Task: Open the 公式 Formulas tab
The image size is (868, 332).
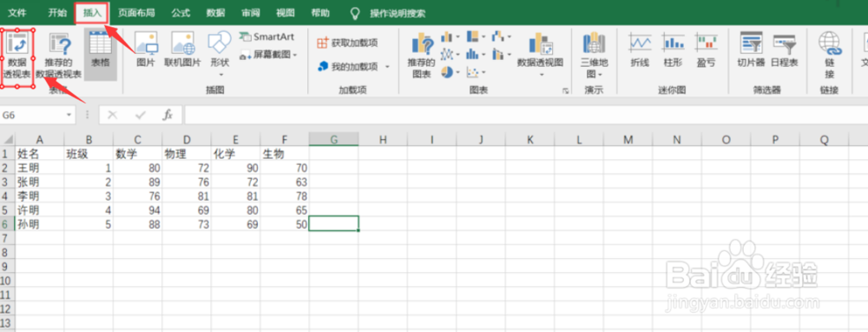Action: click(x=181, y=13)
